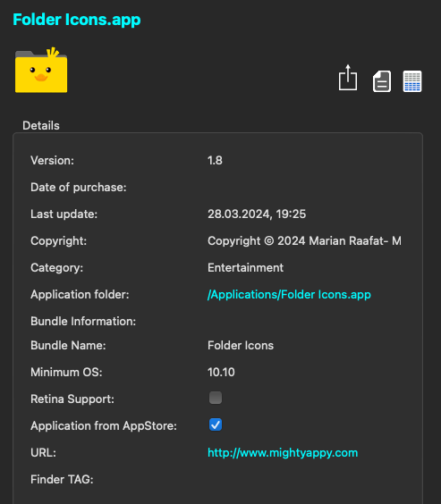The image size is (441, 504).
Task: Click the Application folder label
Action: click(x=80, y=294)
